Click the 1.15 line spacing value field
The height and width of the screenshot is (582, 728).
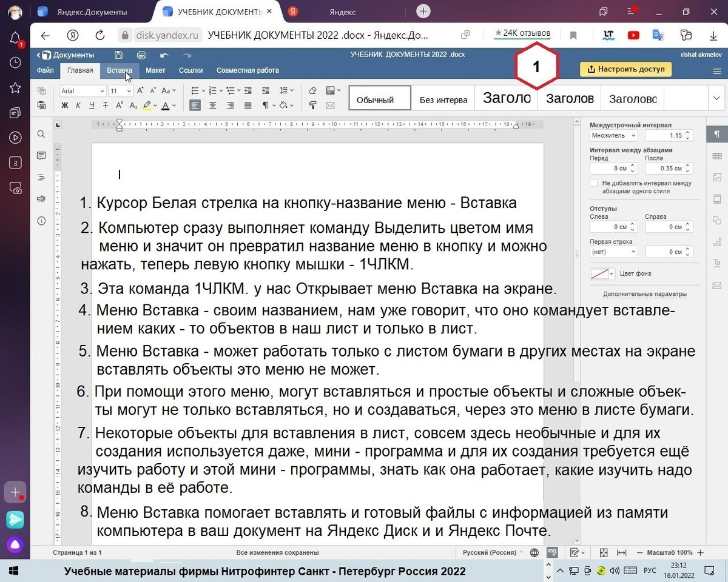tap(669, 135)
